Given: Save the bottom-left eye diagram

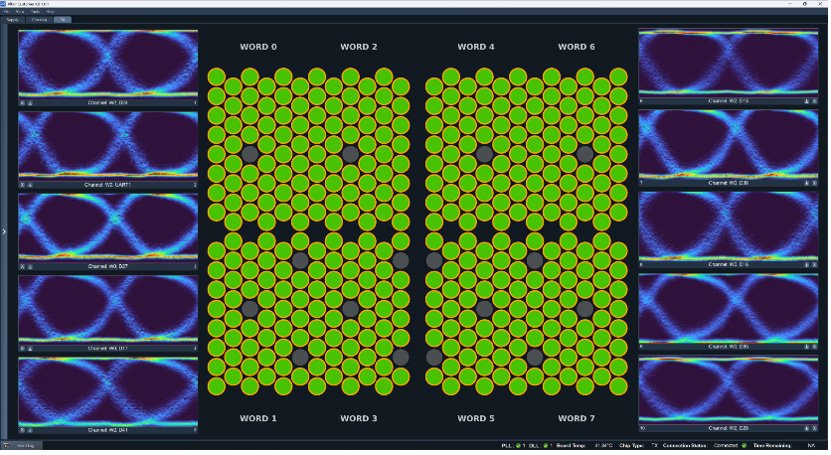Looking at the screenshot, I should pos(30,430).
